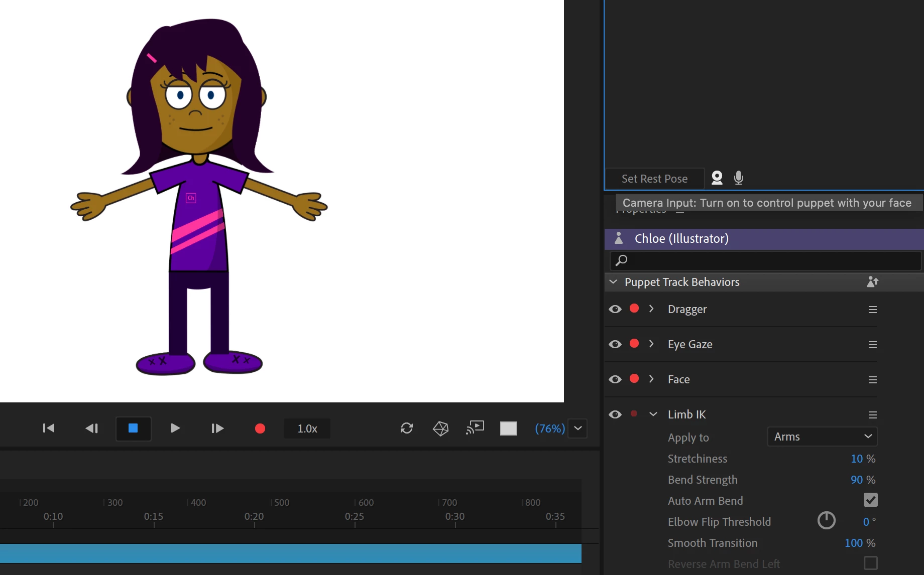Disarm Dragger record dot
Viewport: 924px width, 575px height.
click(634, 309)
